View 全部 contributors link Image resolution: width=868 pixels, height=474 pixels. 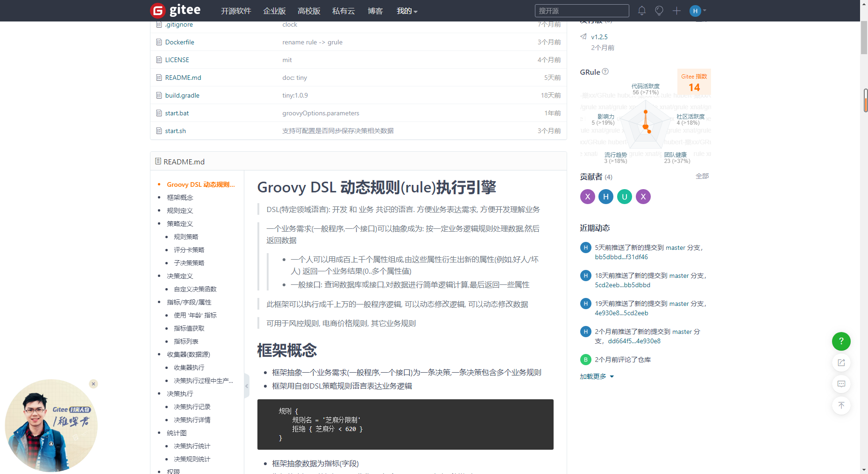(702, 176)
